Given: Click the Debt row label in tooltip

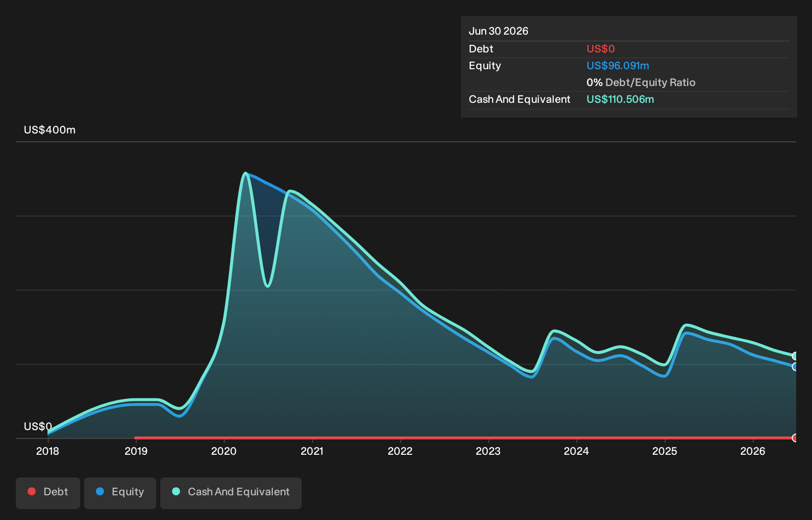Looking at the screenshot, I should pyautogui.click(x=481, y=49).
